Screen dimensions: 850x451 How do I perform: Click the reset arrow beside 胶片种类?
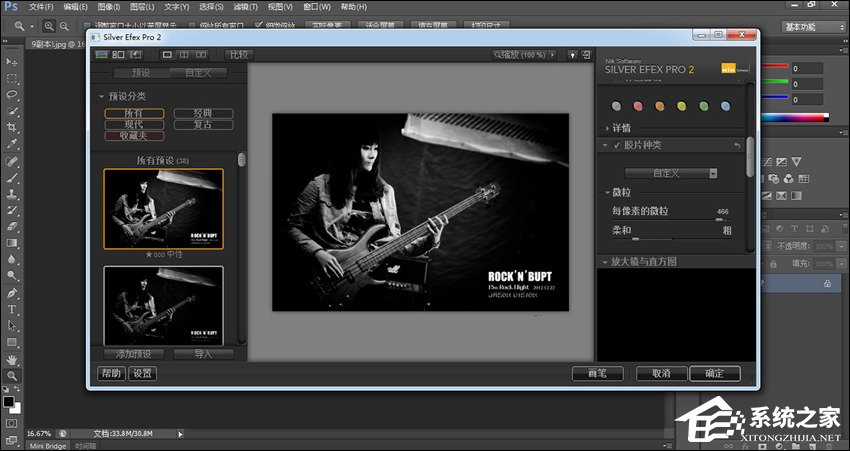(x=738, y=146)
